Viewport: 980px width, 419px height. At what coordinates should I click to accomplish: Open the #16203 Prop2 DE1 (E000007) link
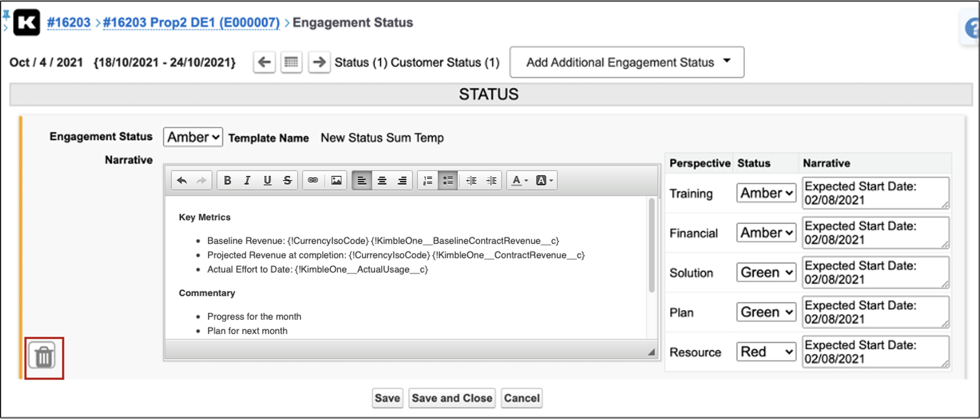click(191, 22)
